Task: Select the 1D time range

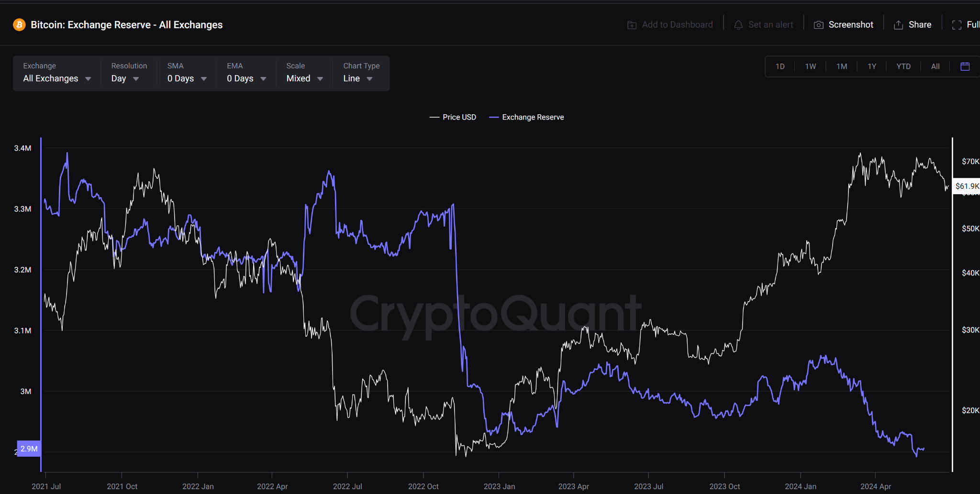Action: 780,66
